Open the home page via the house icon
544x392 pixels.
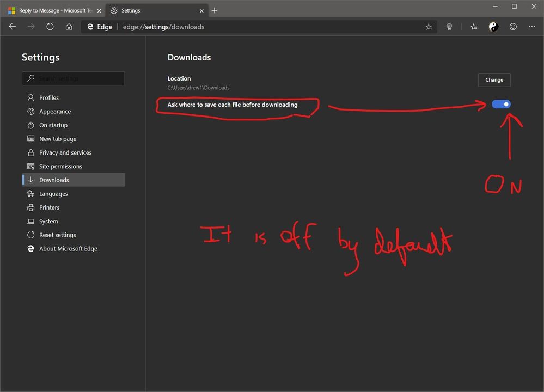(x=69, y=27)
